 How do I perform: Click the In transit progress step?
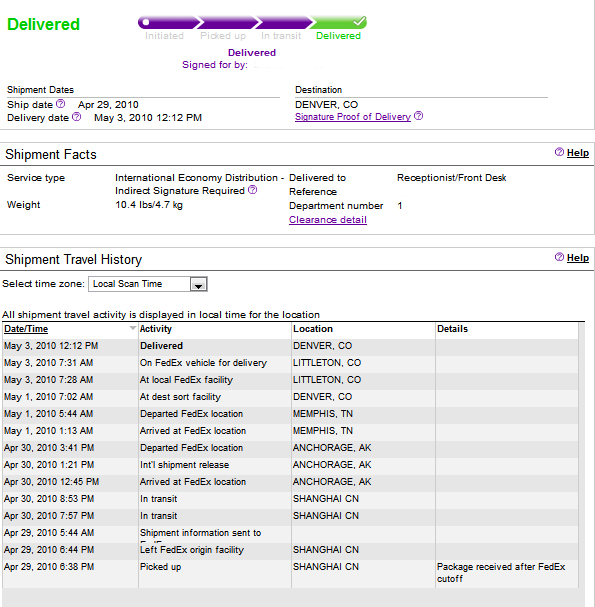pos(281,36)
